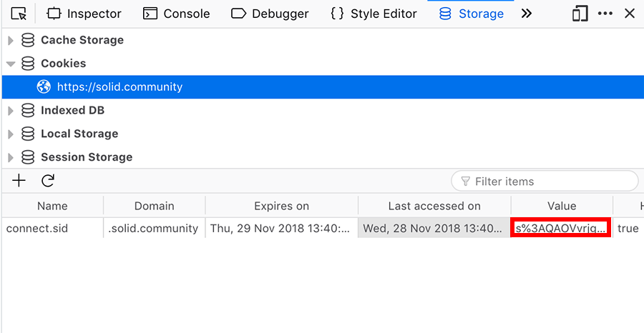Screen dimensions: 644x333
Task: Select Session Storage in the tree
Action: coord(87,157)
